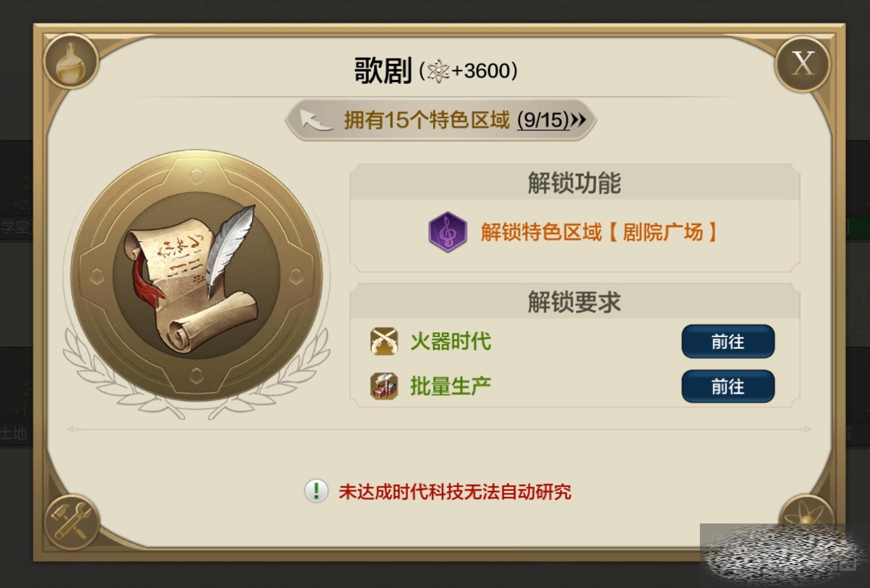Viewport: 870px width, 588px height.
Task: Click the underlined (9/15) progress link
Action: coord(543,120)
